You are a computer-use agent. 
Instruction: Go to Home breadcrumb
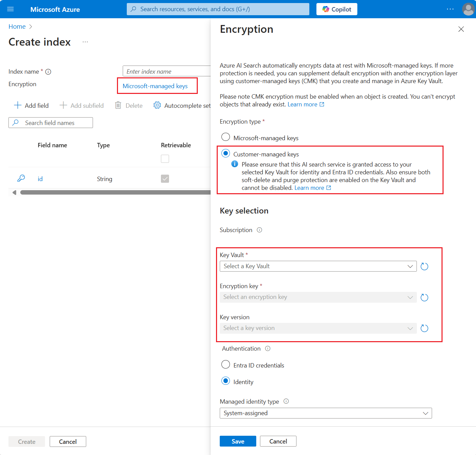pyautogui.click(x=17, y=27)
